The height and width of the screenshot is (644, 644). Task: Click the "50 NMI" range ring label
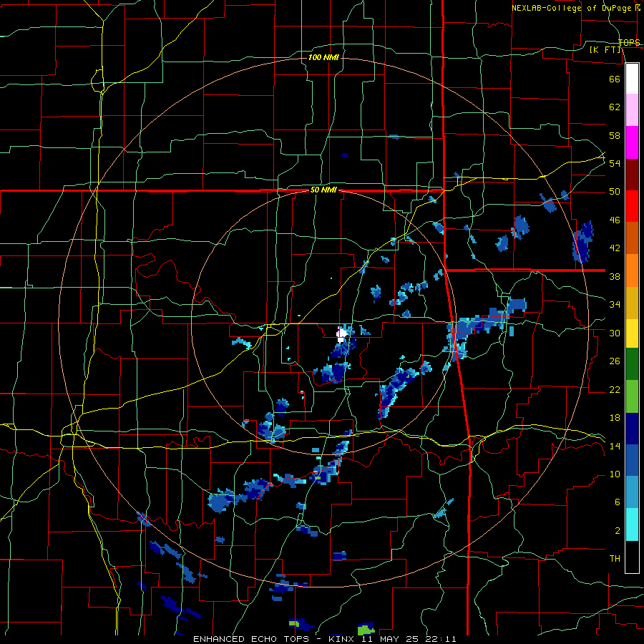[x=323, y=190]
